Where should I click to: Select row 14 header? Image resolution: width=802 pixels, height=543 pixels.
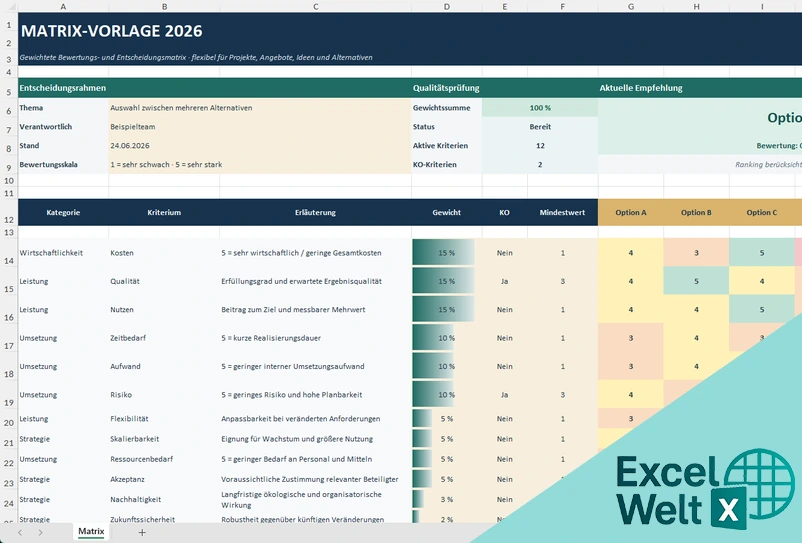click(9, 252)
